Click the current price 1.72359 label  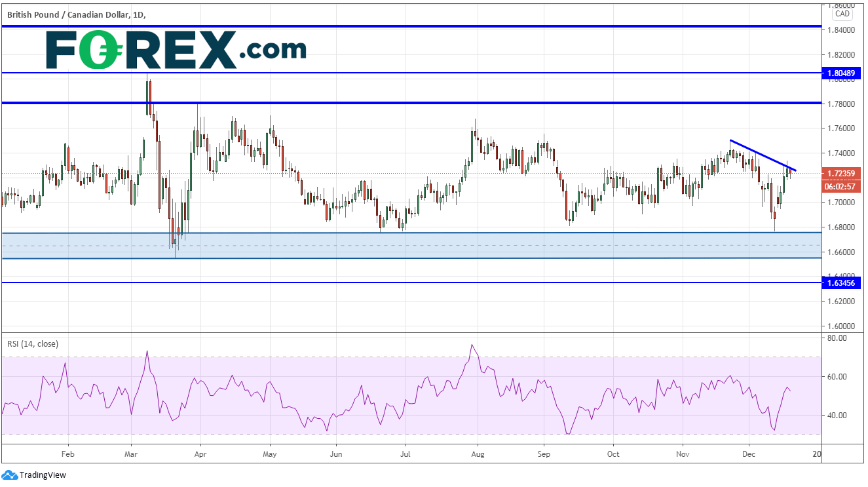pyautogui.click(x=841, y=174)
